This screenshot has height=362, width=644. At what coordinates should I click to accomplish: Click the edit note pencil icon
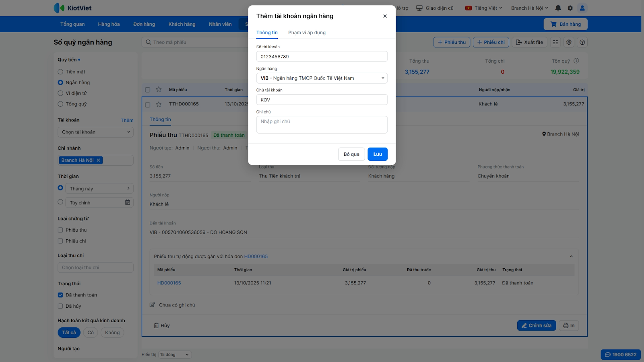pos(152,305)
